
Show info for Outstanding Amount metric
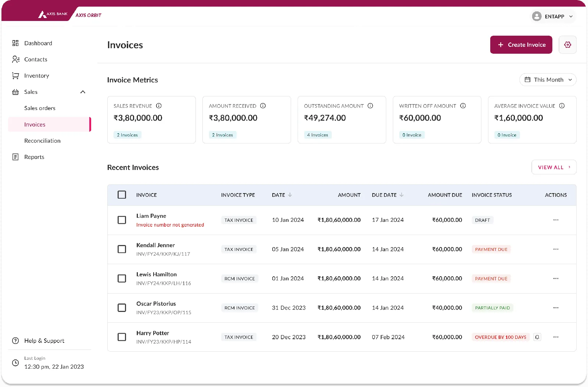(370, 106)
